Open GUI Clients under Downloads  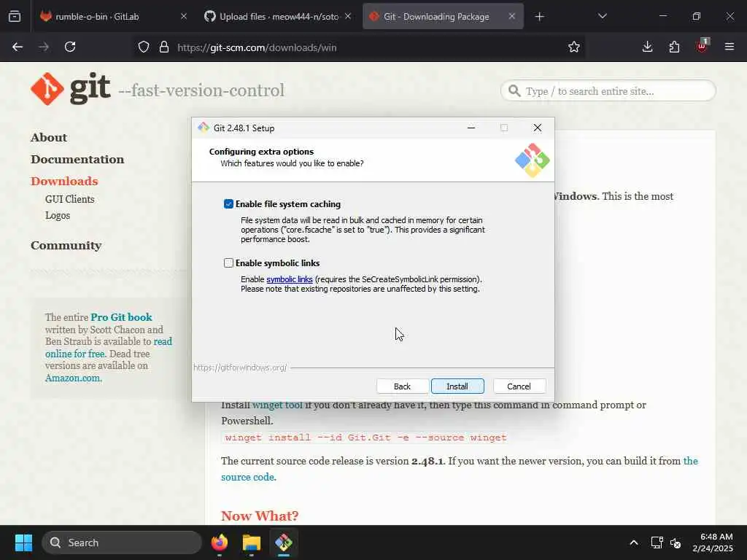69,200
